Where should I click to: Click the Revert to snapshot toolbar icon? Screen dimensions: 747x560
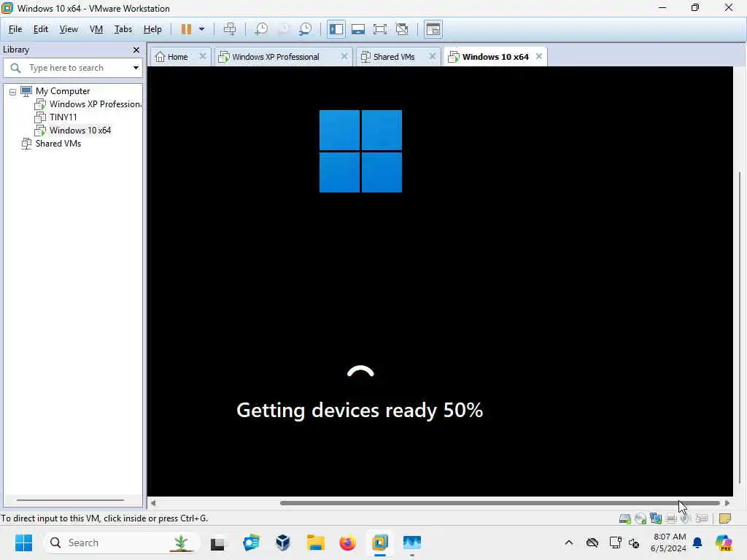tap(284, 29)
